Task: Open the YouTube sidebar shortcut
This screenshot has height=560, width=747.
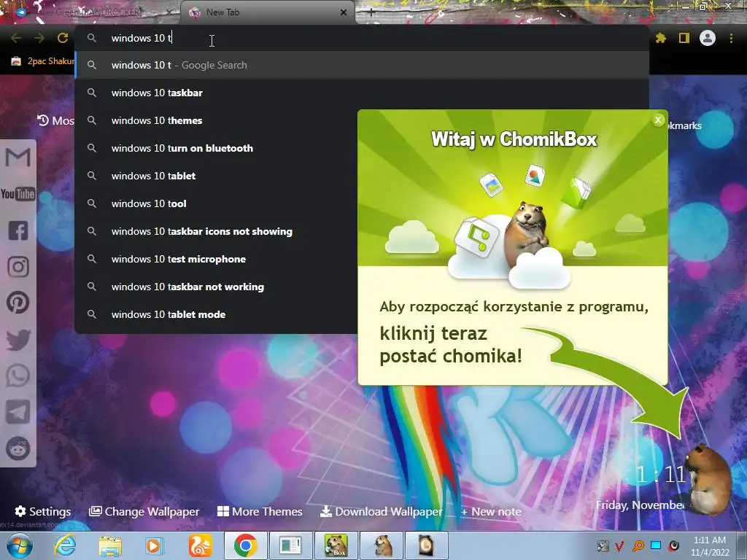Action: pyautogui.click(x=18, y=194)
